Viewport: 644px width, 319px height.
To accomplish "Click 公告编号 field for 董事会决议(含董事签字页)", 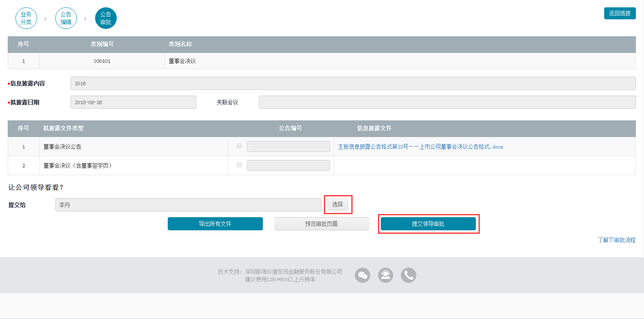I will coord(288,165).
